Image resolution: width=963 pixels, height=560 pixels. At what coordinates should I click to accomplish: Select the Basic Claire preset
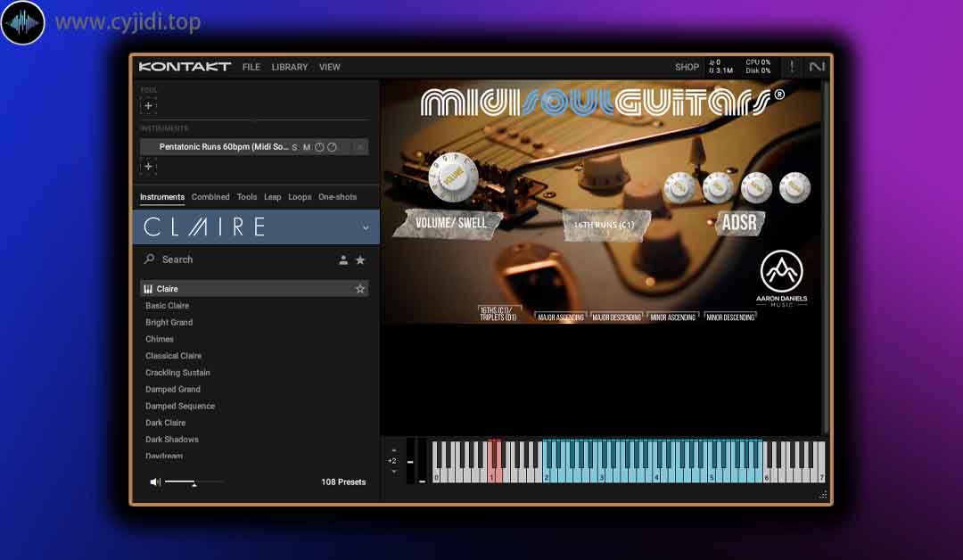tap(167, 306)
